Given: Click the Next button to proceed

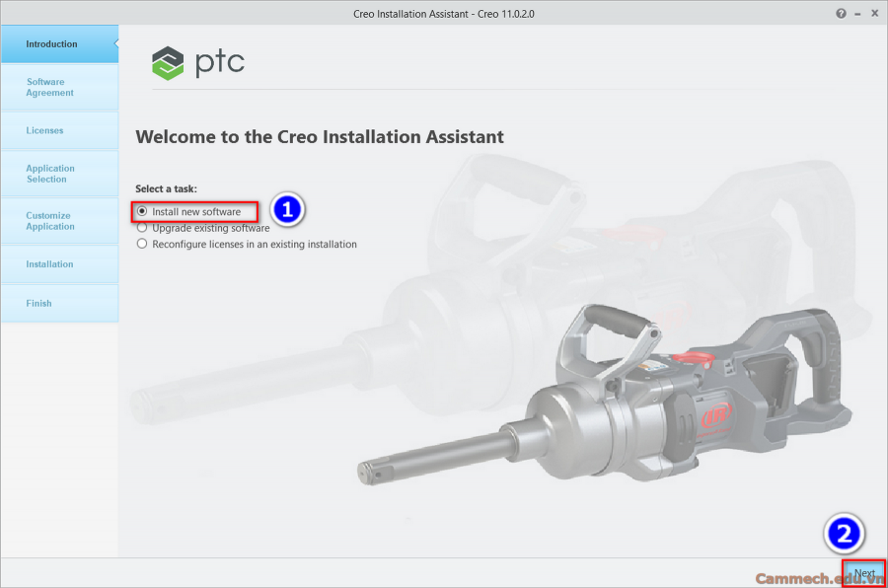Looking at the screenshot, I should tap(864, 571).
